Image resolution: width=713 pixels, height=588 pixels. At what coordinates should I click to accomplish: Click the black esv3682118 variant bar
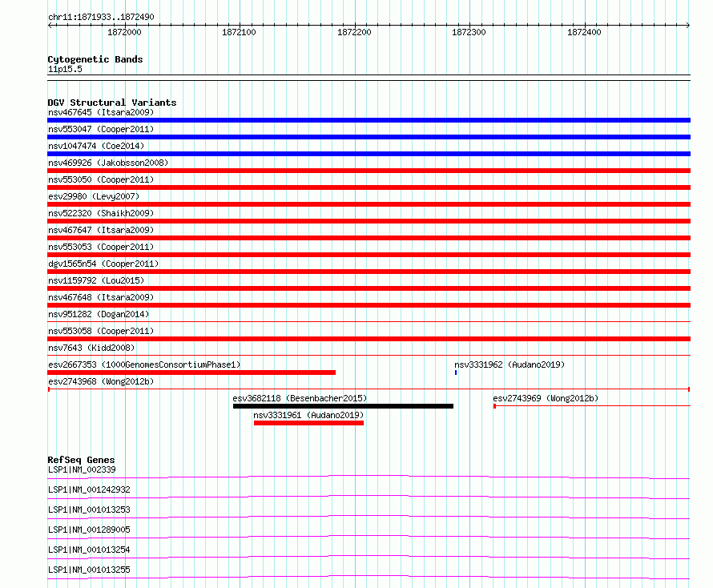(344, 406)
